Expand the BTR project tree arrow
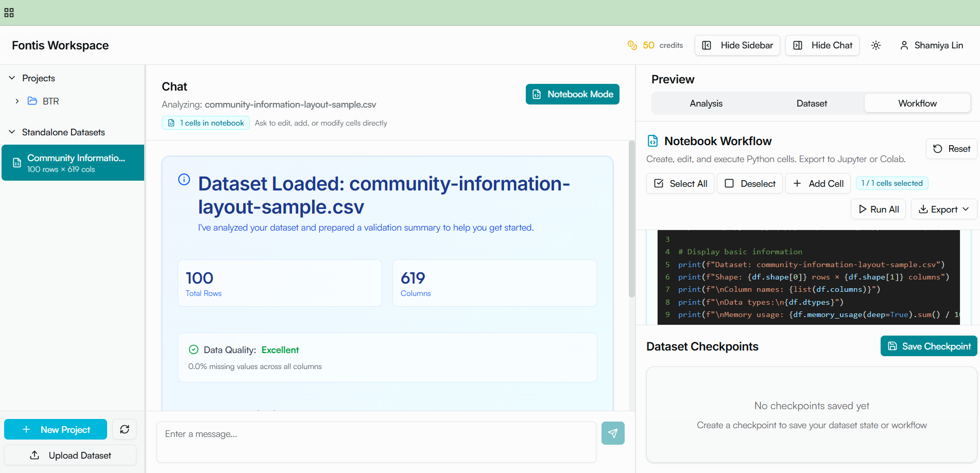The width and height of the screenshot is (980, 473). [x=17, y=101]
